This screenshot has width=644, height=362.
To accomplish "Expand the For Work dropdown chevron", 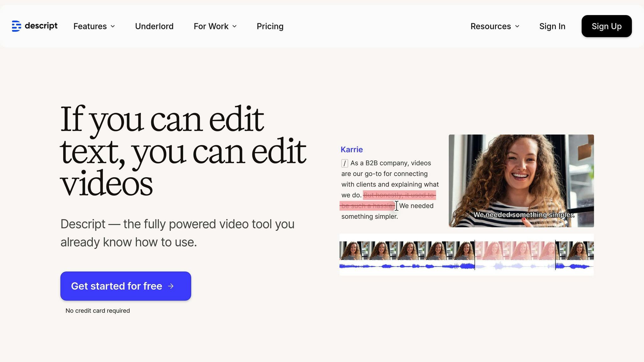I will [235, 26].
